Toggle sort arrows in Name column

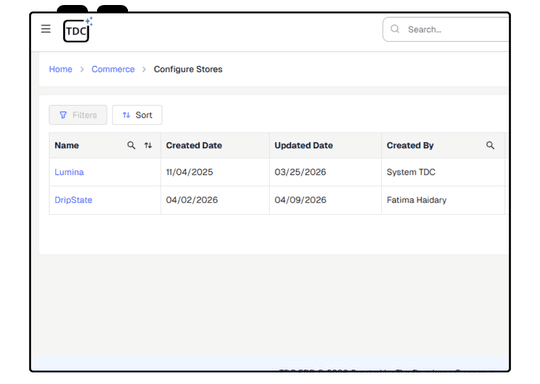[148, 145]
